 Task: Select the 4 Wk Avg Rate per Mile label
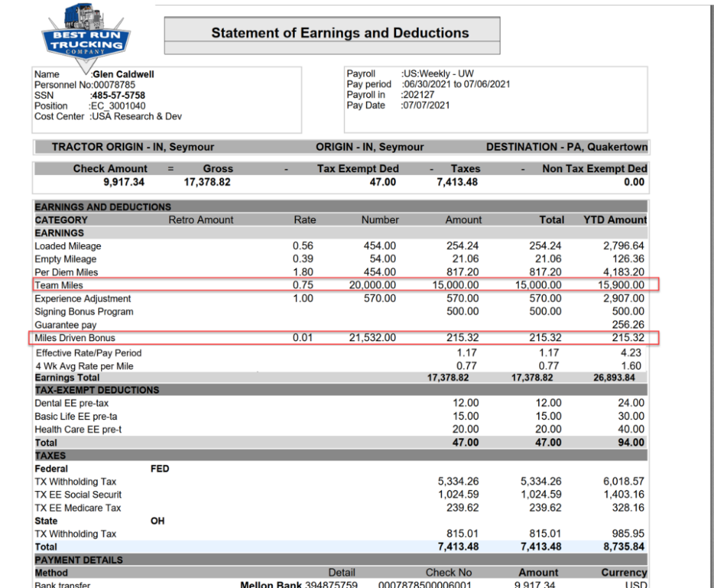(84, 366)
